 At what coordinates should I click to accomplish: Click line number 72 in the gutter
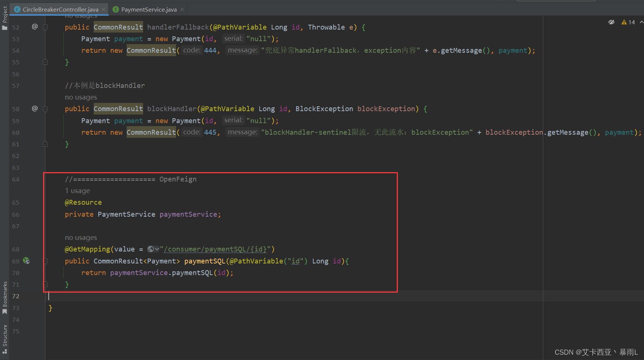coord(16,296)
